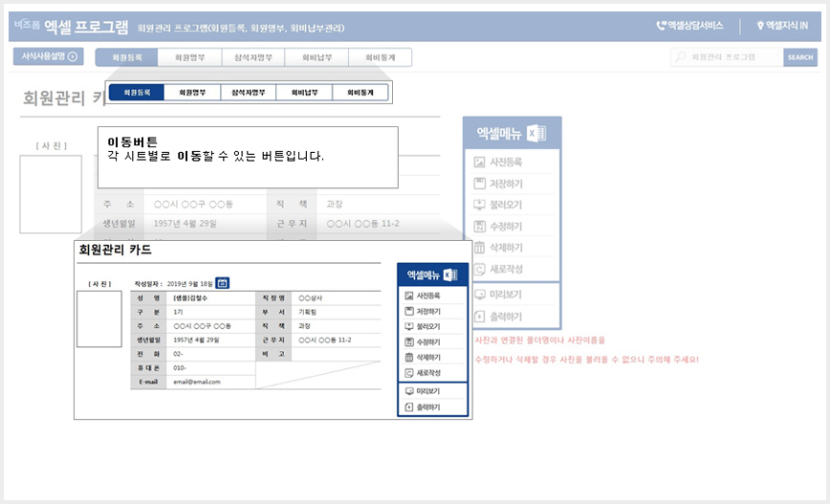The width and height of the screenshot is (830, 504).
Task: Click the 불러오기 load icon in the highlighted menu
Action: [408, 327]
